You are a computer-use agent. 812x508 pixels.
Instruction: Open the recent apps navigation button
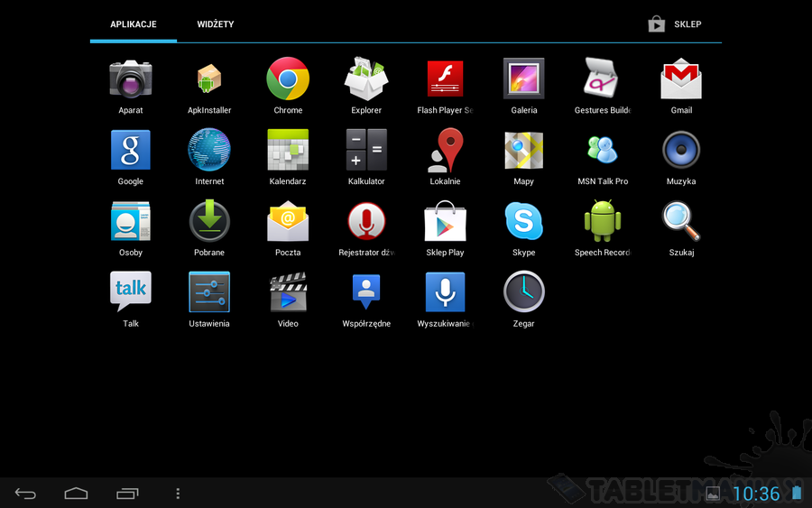127,494
